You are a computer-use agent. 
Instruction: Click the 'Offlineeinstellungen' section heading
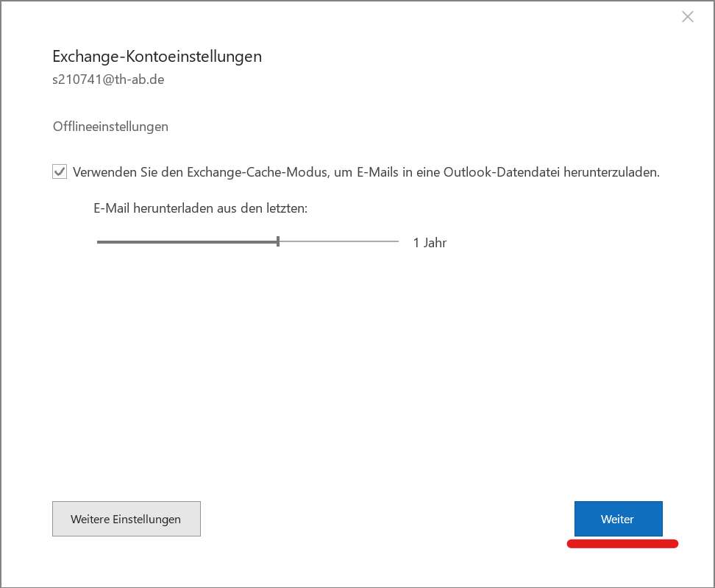coord(111,127)
